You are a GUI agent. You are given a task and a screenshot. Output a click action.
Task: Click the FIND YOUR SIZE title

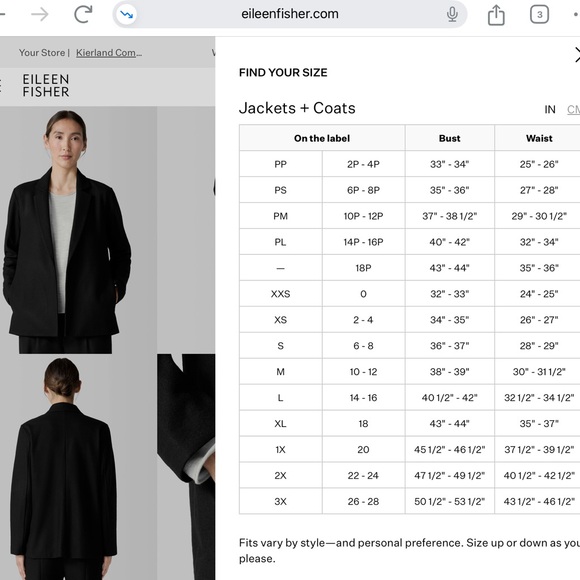click(x=283, y=72)
